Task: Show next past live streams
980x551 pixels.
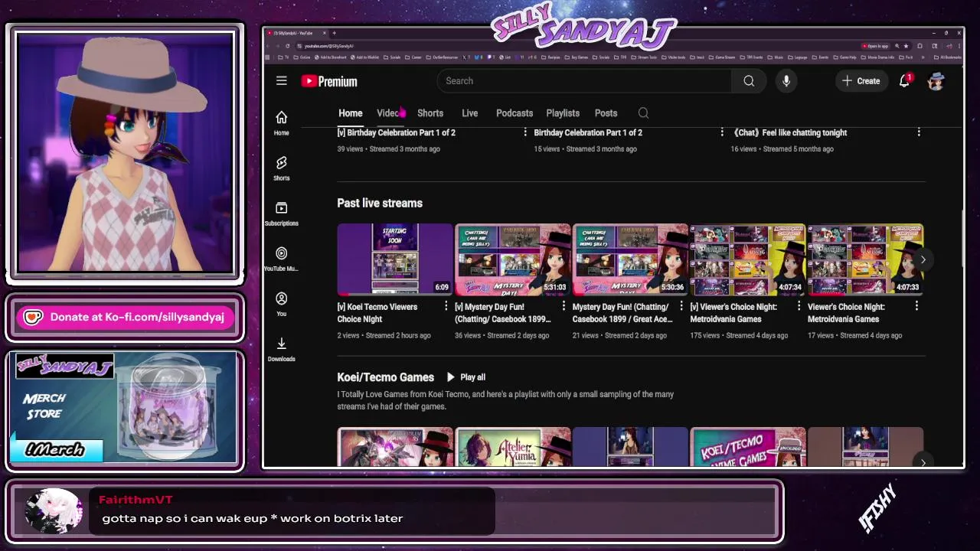Action: (923, 259)
